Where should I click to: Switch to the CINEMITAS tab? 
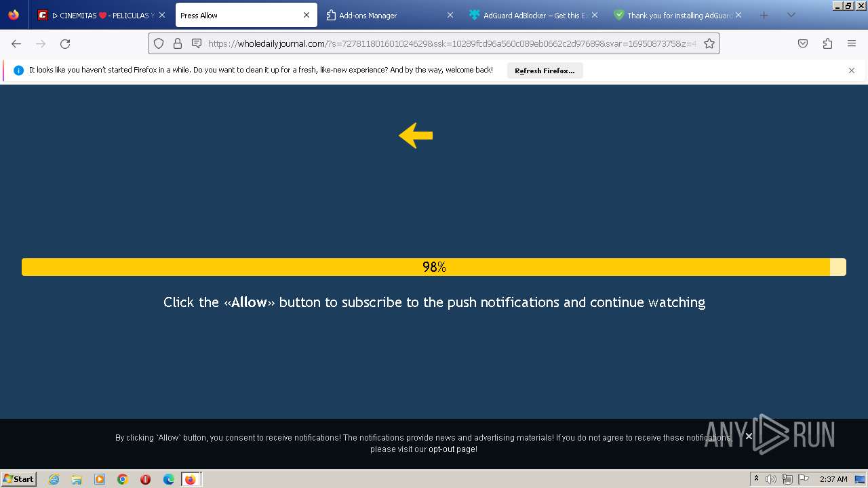pos(101,15)
